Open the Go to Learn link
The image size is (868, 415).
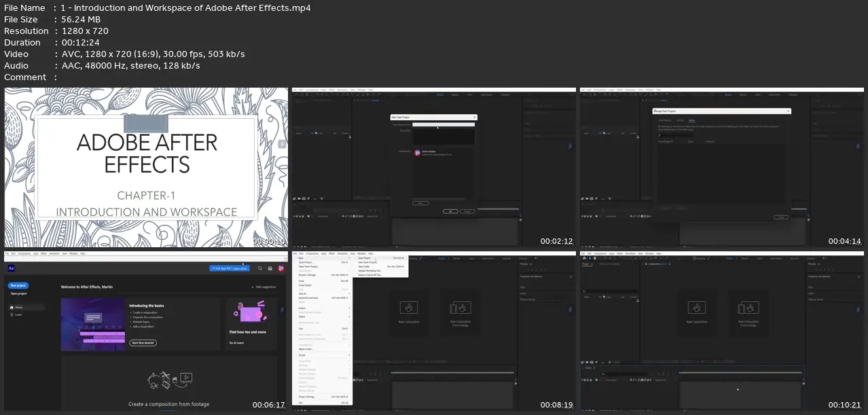[x=236, y=343]
